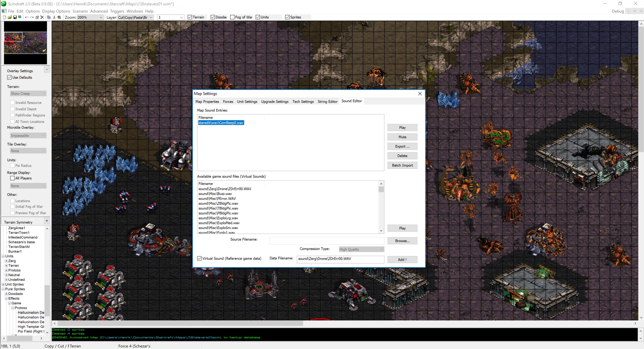Click the Open map folder icon
This screenshot has height=349, width=644.
10,17
